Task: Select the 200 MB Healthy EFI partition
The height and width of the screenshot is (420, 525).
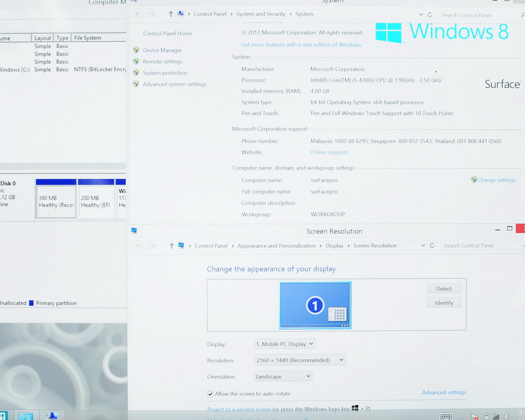Action: [x=96, y=199]
